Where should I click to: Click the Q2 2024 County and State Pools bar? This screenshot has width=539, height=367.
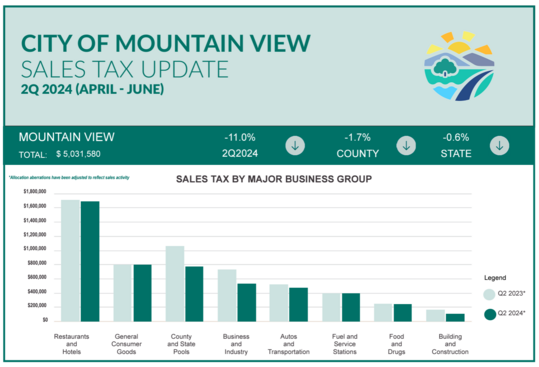(x=194, y=294)
